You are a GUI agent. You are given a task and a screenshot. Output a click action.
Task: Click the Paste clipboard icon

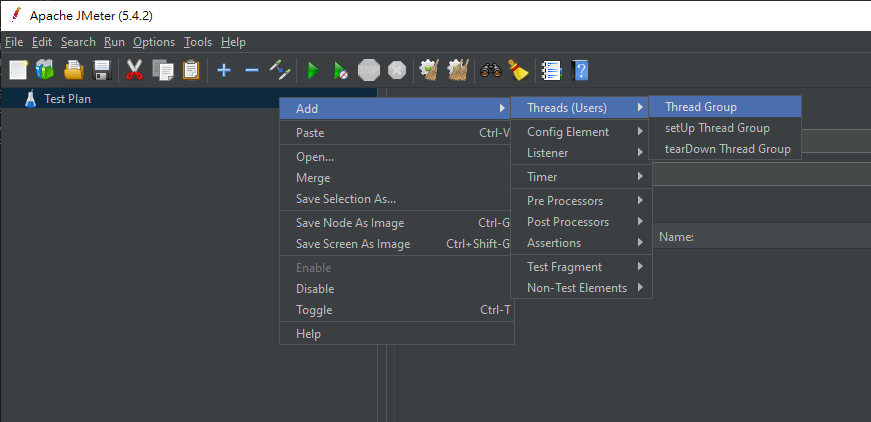point(191,71)
